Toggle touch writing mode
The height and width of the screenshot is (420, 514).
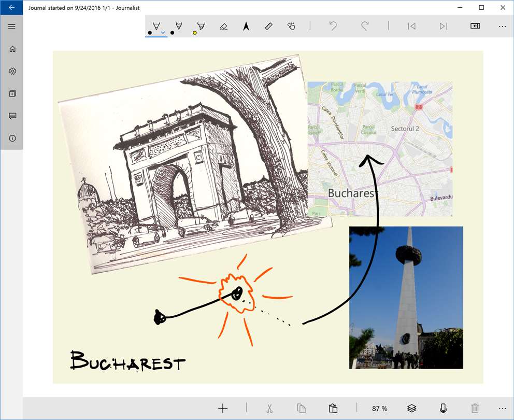click(x=291, y=26)
